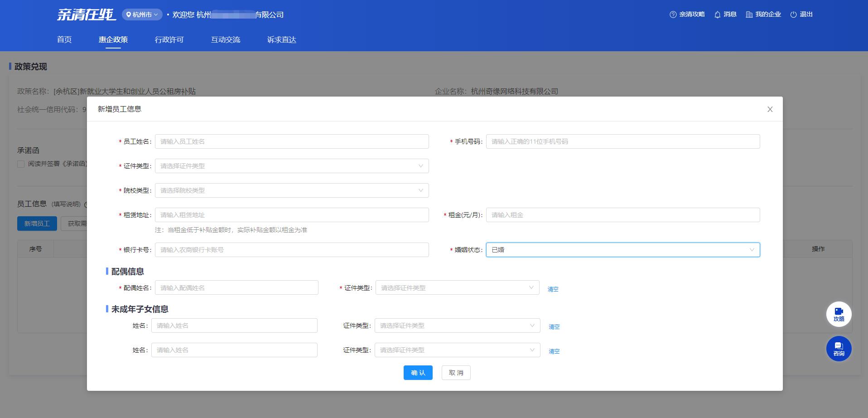Close the 新增员工信息 dialog with the X

pyautogui.click(x=770, y=109)
